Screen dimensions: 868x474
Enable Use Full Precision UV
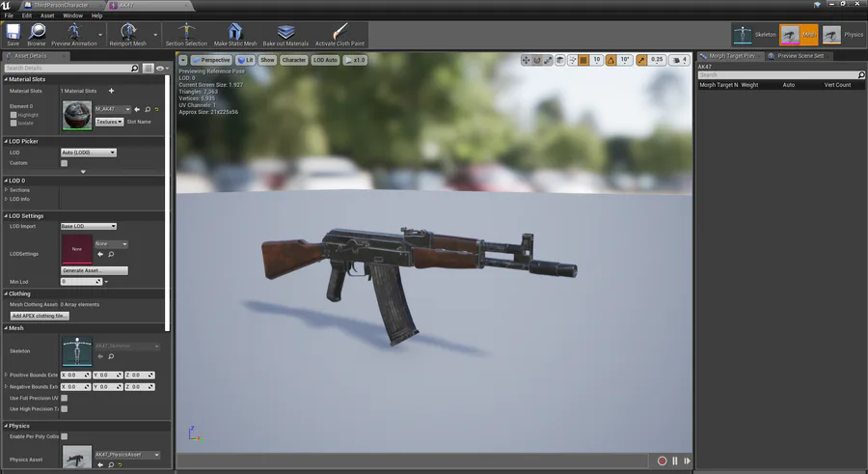pyautogui.click(x=65, y=398)
